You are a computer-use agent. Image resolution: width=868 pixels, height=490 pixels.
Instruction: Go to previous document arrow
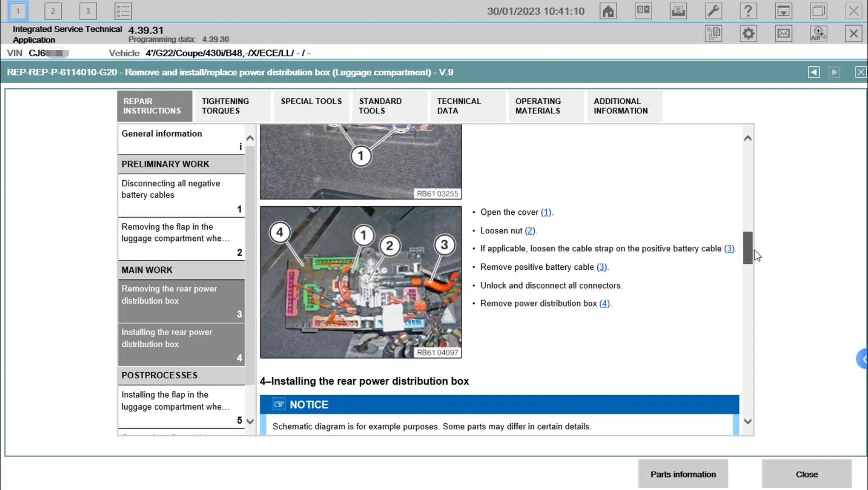(813, 72)
